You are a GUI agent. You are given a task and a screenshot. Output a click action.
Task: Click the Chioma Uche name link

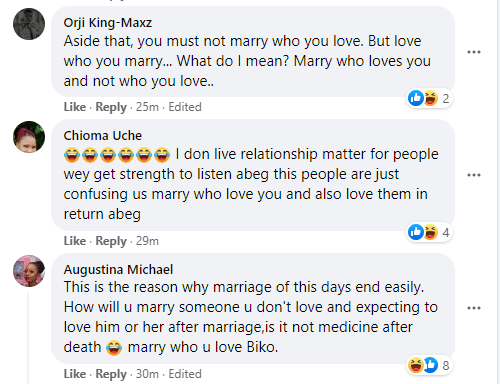click(x=103, y=136)
